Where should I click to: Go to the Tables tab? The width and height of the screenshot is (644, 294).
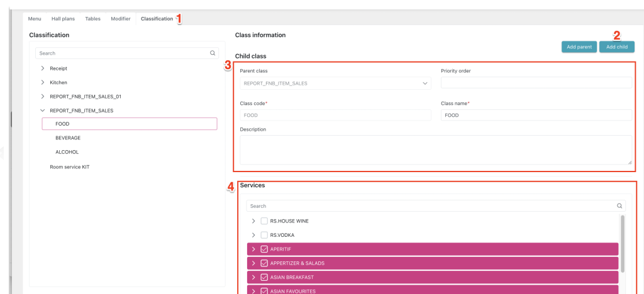(92, 19)
